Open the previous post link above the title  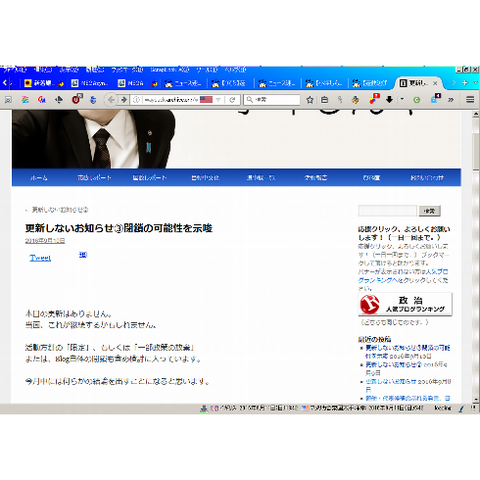pos(57,210)
